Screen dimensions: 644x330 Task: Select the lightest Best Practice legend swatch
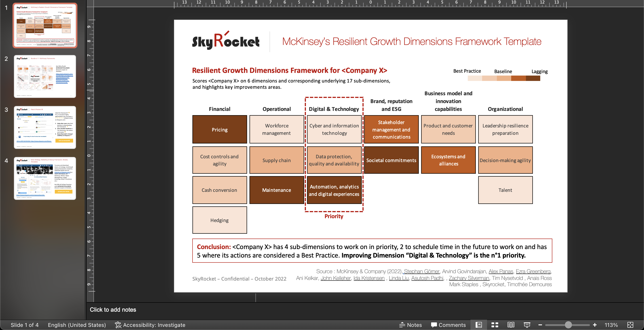[x=475, y=78]
